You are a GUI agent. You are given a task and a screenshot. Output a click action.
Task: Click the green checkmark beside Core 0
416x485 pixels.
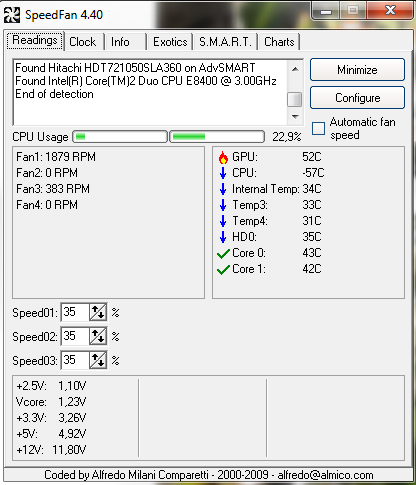[x=223, y=254]
